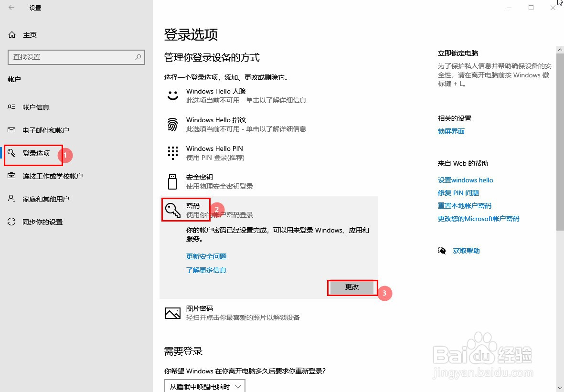Open 同步你的设置 page
This screenshot has height=392, width=564.
pyautogui.click(x=76, y=222)
